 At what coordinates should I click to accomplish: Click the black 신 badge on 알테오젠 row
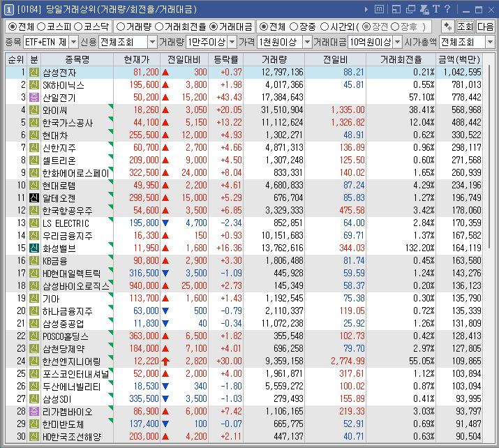[34, 198]
